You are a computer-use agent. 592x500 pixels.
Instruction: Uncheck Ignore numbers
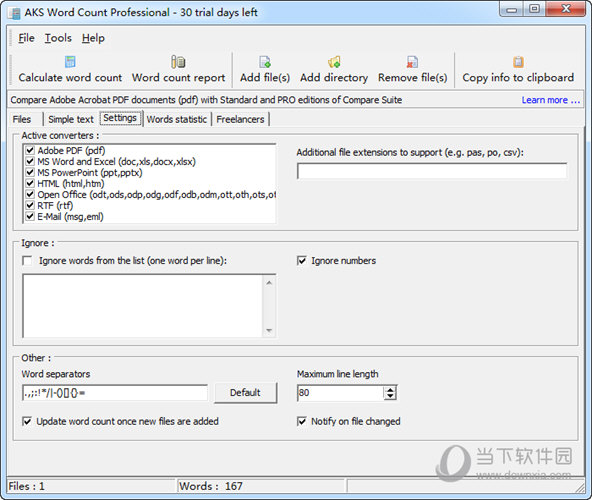pyautogui.click(x=302, y=261)
